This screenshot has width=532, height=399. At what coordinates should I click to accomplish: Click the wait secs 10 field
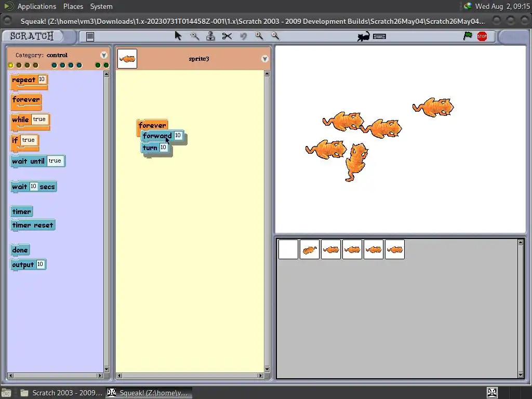point(33,187)
